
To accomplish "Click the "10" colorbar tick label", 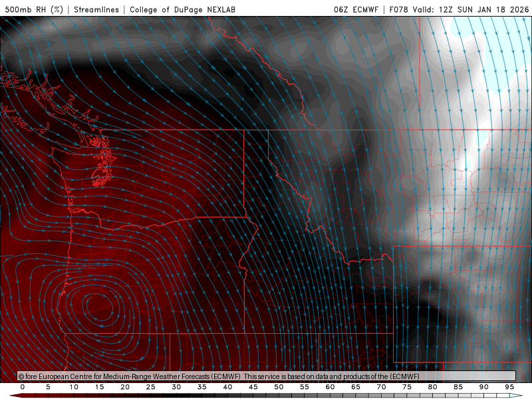I will pyautogui.click(x=74, y=387).
